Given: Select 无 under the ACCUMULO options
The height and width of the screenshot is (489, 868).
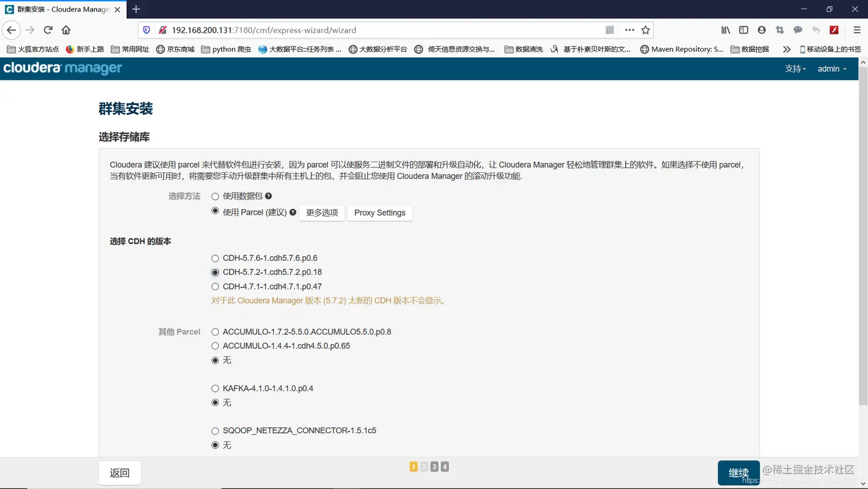Looking at the screenshot, I should 215,360.
